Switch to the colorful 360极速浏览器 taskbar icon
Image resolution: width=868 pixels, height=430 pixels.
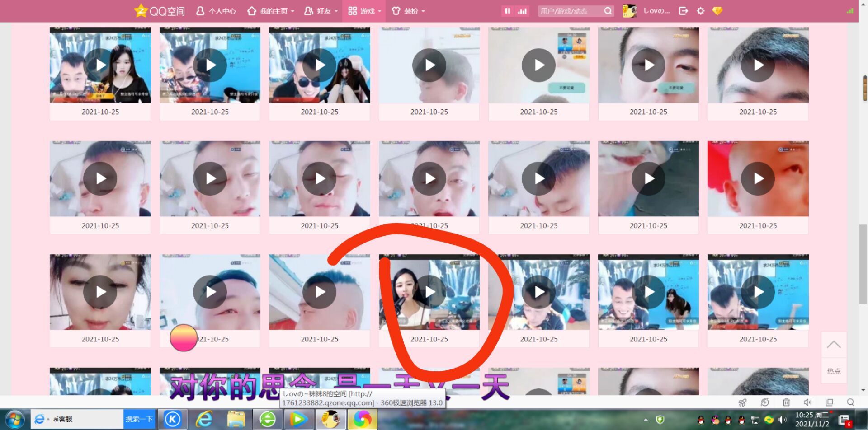(362, 419)
